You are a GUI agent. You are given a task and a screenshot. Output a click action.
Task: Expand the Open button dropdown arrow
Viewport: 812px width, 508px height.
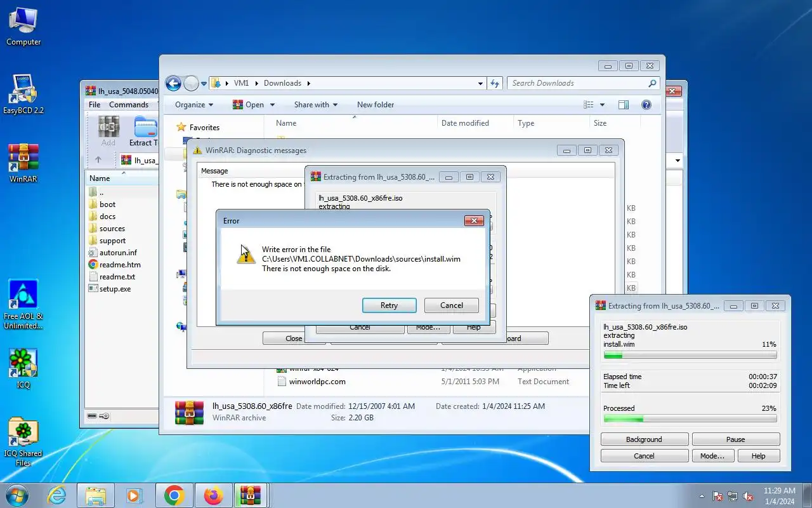273,105
